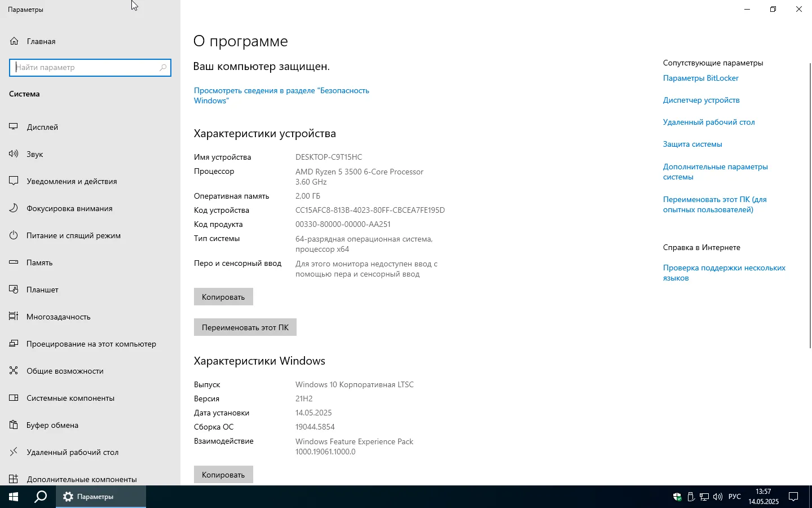Open the Диспетчер устройств link
Screen dimensions: 812x508
701,100
